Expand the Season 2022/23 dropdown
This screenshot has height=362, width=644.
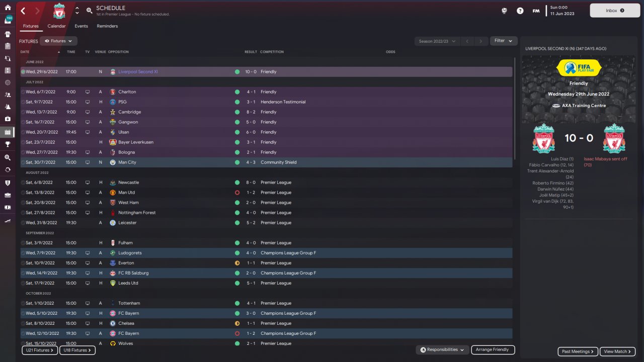click(x=437, y=41)
